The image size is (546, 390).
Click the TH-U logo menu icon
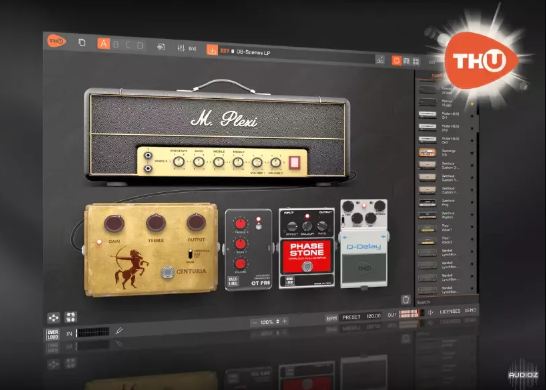[56, 41]
